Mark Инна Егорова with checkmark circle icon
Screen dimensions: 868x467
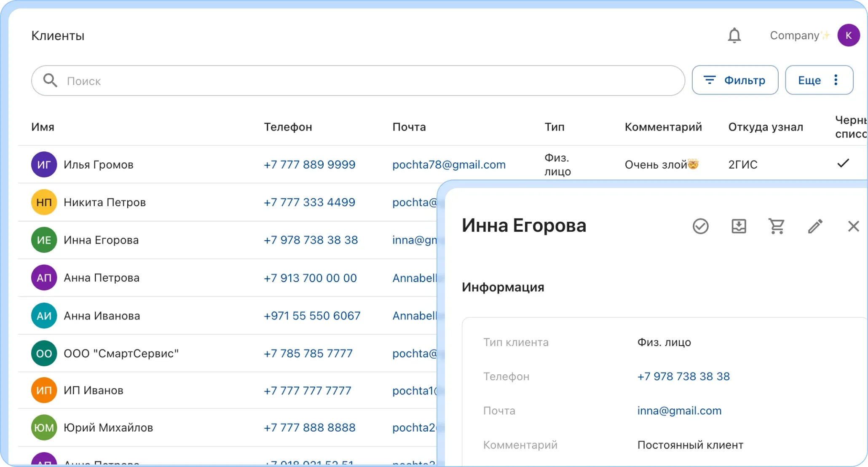(x=700, y=226)
